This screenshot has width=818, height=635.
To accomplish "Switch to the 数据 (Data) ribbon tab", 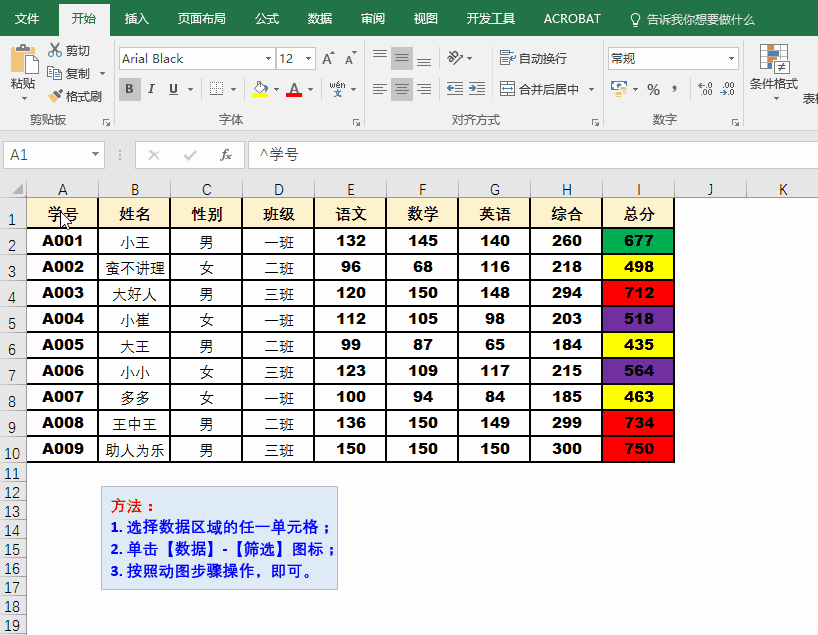I will point(320,19).
